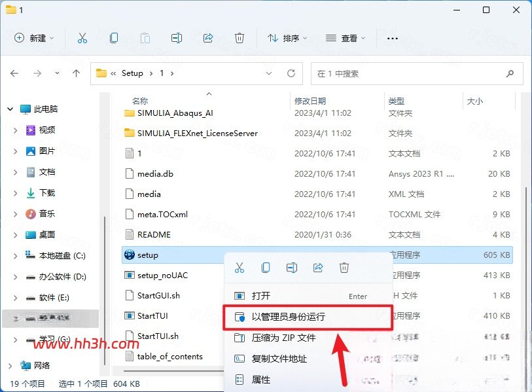Sort by the 类型 column header
Viewport: 532px width, 392px height.
click(x=397, y=101)
